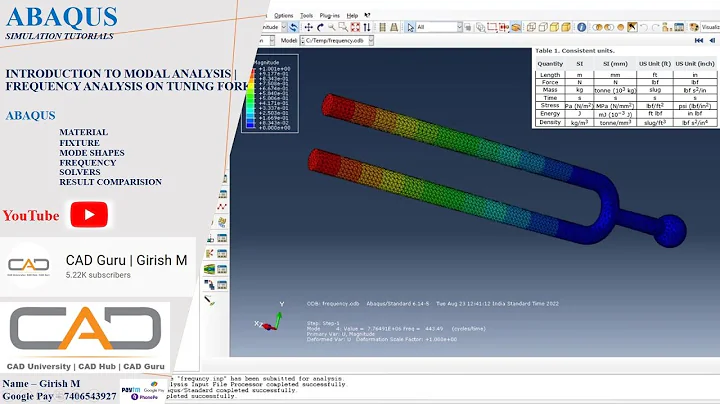Click the 'US Unit (ft)' column header

coord(654,64)
